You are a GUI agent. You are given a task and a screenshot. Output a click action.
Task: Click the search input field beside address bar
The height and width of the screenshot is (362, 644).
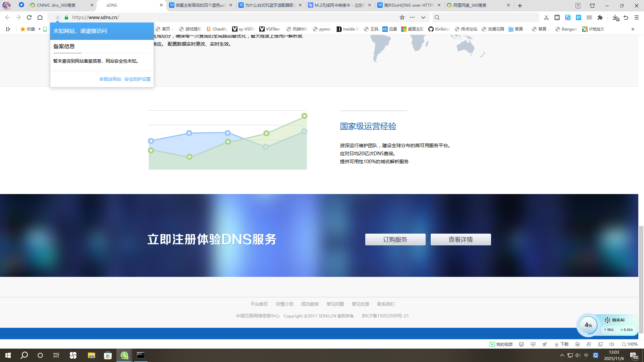tap(486, 17)
